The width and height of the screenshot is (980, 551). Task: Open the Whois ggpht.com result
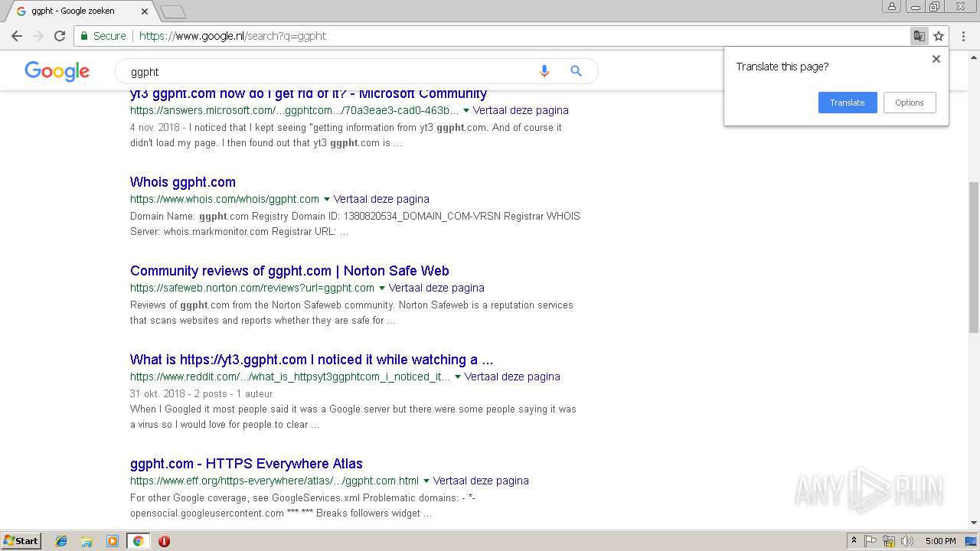pos(183,182)
